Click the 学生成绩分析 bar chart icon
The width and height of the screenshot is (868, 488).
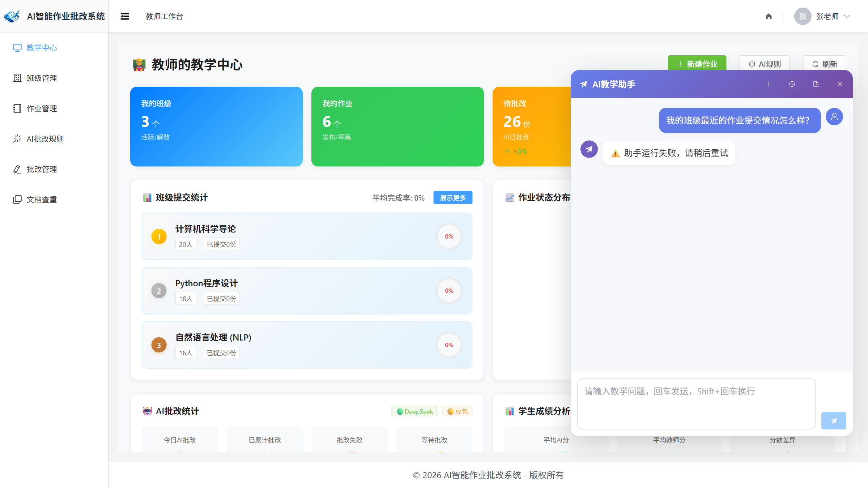510,411
